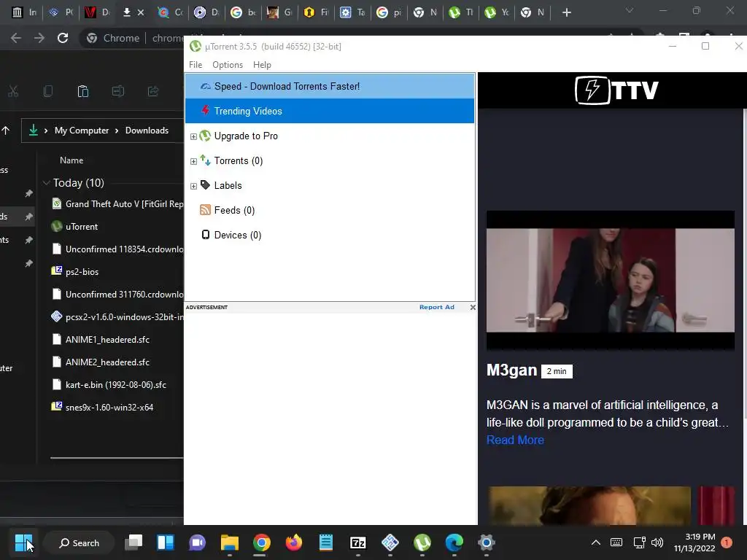Select Grand Theft Auto V FitGirl file

[117, 204]
